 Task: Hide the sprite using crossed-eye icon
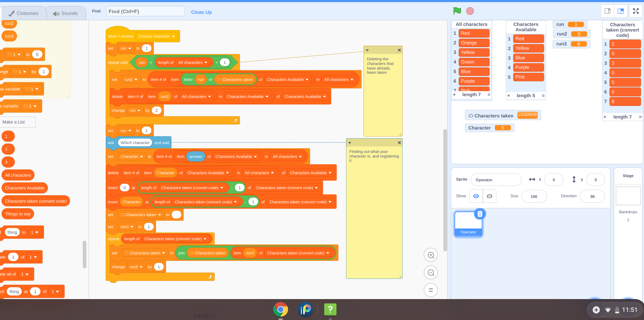click(x=490, y=196)
